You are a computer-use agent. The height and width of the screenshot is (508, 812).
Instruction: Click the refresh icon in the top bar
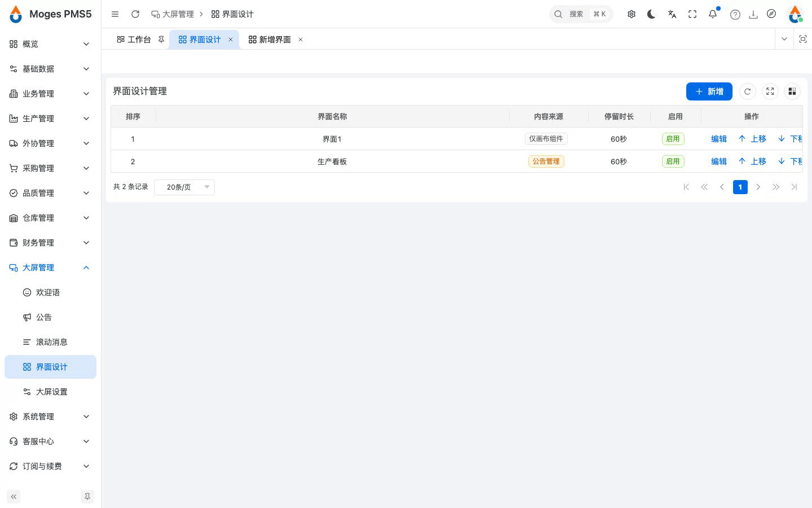point(135,14)
